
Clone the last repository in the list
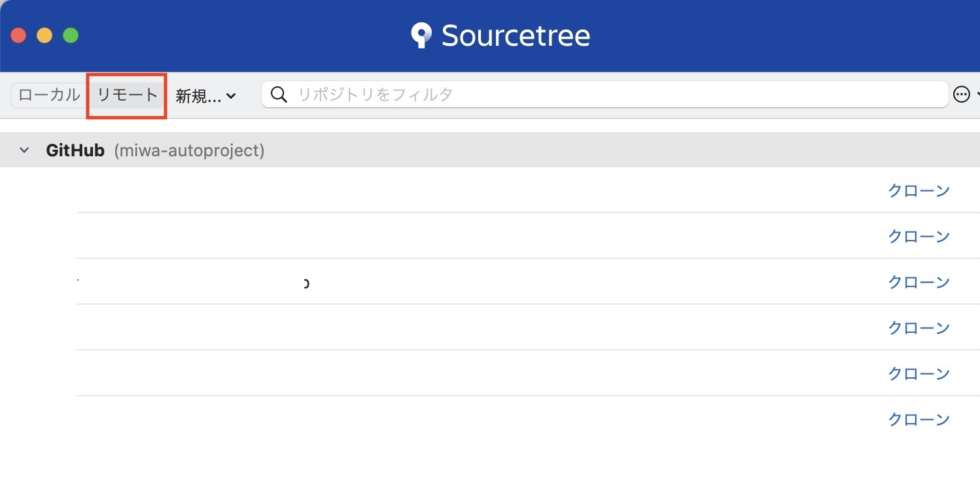click(x=918, y=419)
